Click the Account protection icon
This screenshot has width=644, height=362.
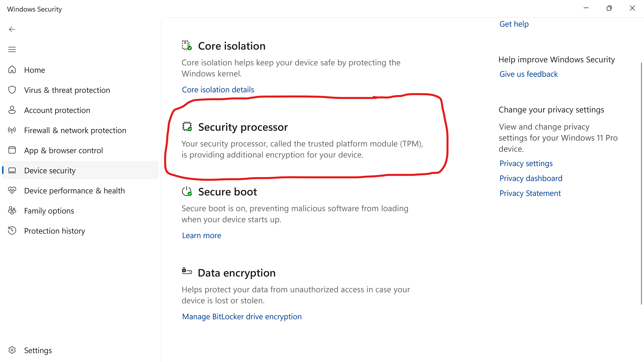pos(12,110)
